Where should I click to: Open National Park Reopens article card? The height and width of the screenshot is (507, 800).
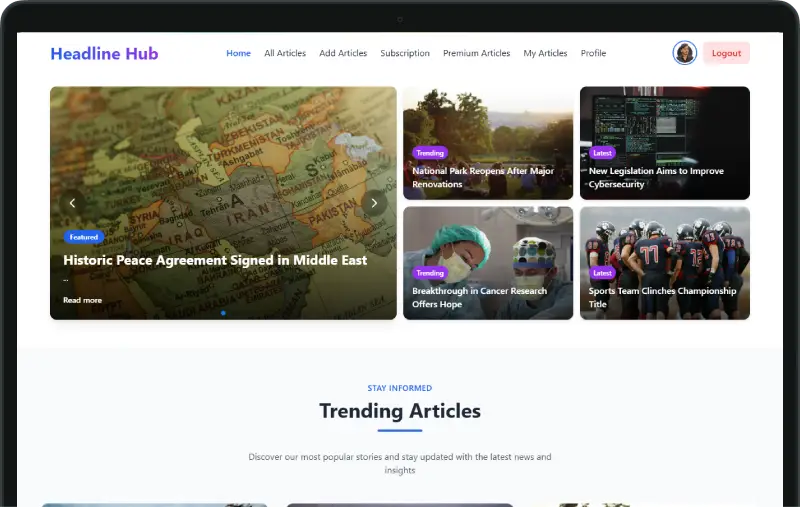(488, 143)
